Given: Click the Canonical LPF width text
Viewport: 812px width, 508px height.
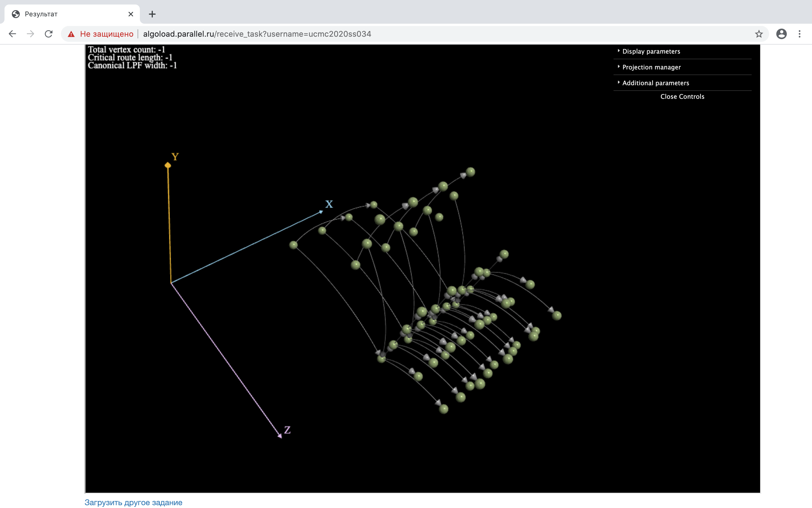Looking at the screenshot, I should [132, 65].
